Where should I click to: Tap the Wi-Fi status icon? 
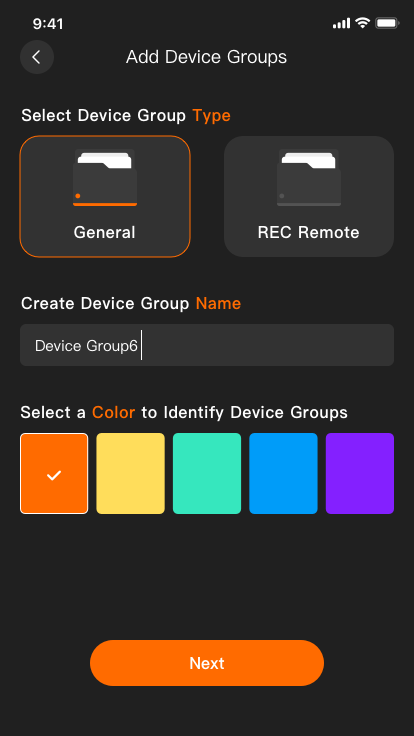(x=362, y=23)
